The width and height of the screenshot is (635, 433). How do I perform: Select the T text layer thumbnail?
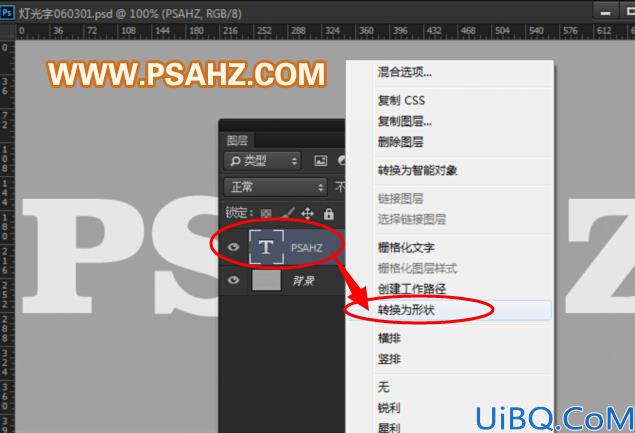coord(266,247)
